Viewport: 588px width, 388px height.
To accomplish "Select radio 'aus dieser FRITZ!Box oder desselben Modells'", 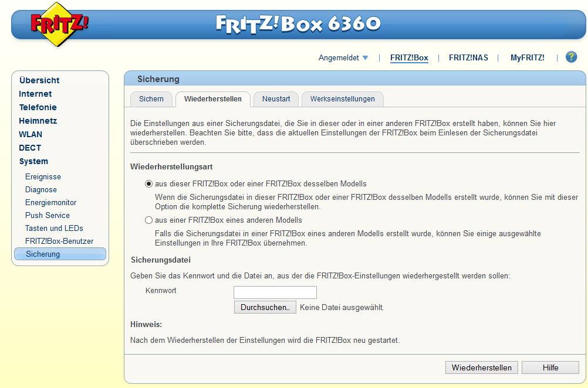I will click(x=148, y=184).
